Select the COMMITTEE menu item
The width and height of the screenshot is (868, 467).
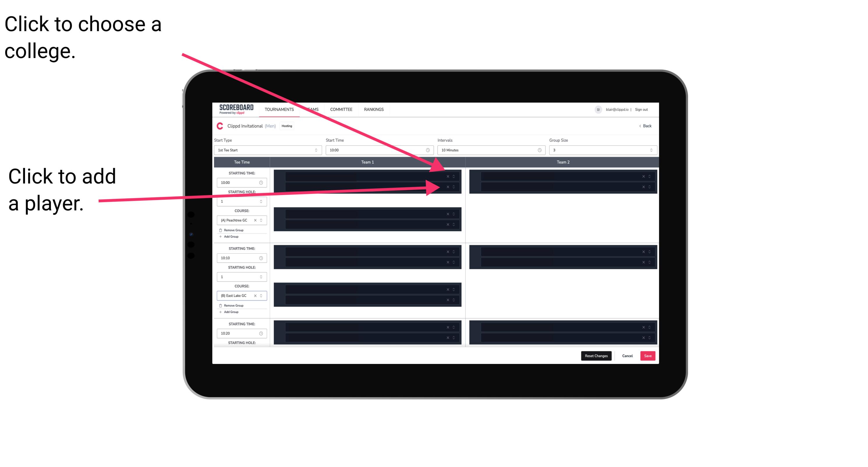tap(341, 109)
